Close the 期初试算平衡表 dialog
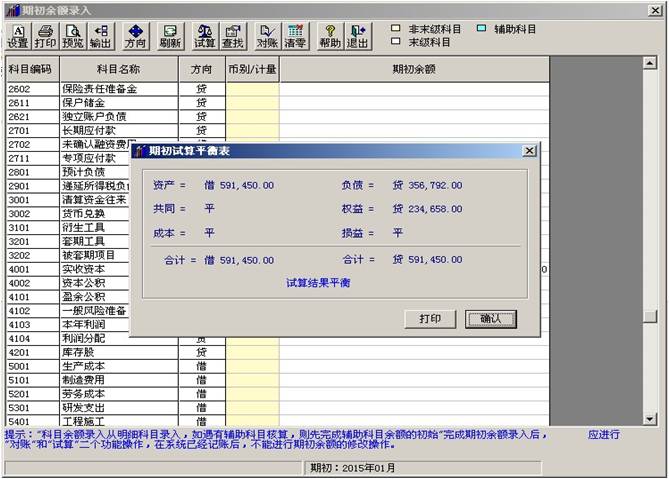 point(529,151)
